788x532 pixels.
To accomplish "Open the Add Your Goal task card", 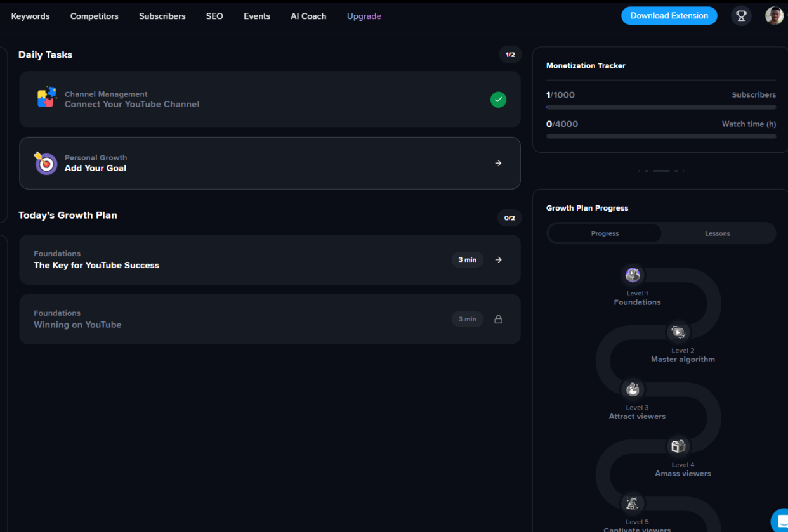I will [270, 163].
